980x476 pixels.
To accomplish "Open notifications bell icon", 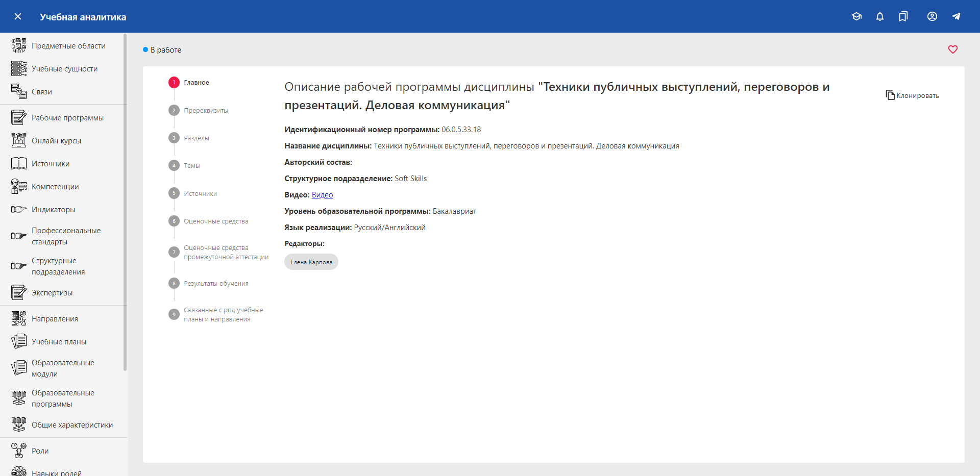I will coord(880,16).
